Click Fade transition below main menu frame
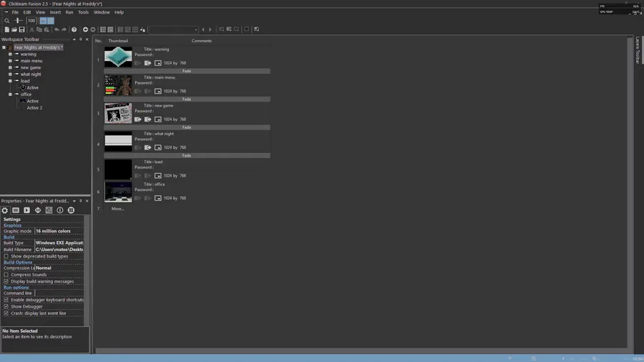 tap(187, 99)
